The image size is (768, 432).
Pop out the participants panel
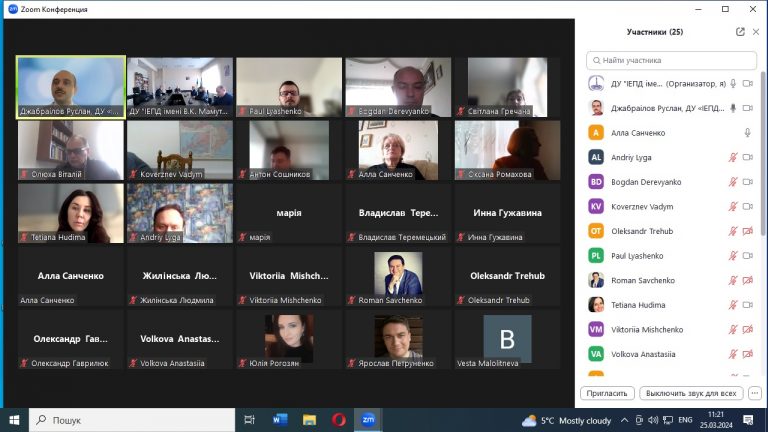tap(740, 32)
